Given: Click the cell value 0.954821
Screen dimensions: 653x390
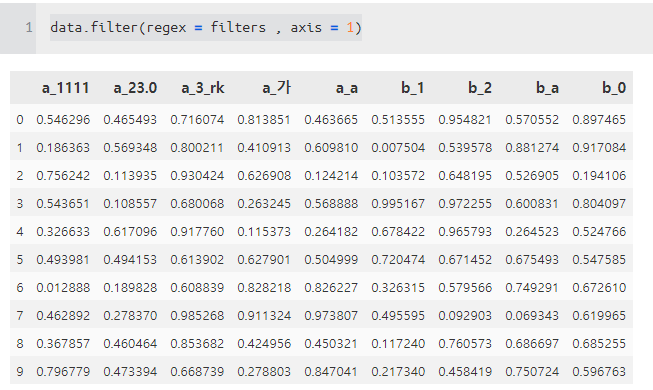Looking at the screenshot, I should click(465, 120).
